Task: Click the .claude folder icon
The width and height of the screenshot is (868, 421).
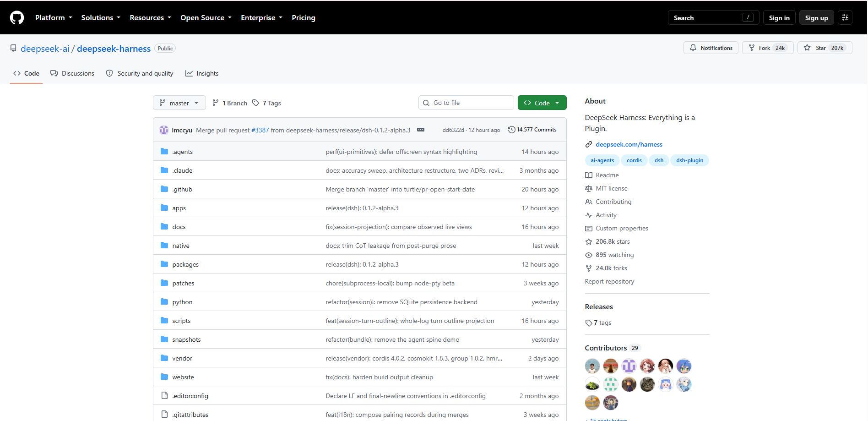Action: (x=164, y=170)
